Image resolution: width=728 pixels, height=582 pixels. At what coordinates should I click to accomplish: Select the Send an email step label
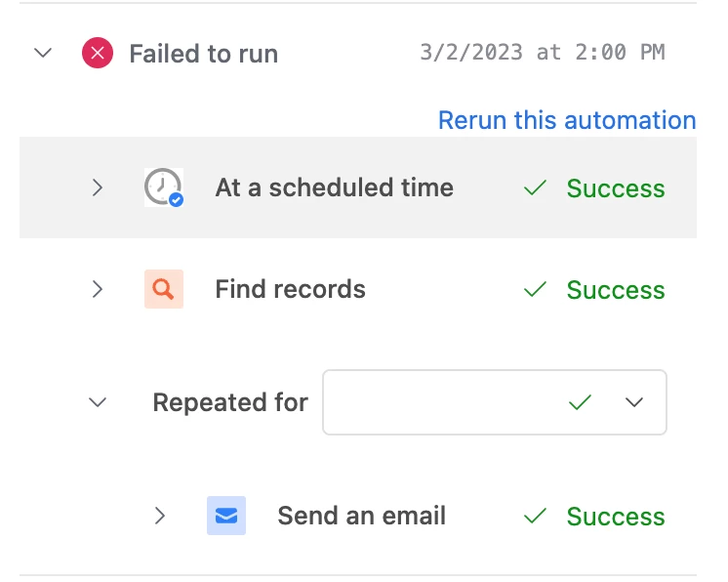(361, 516)
